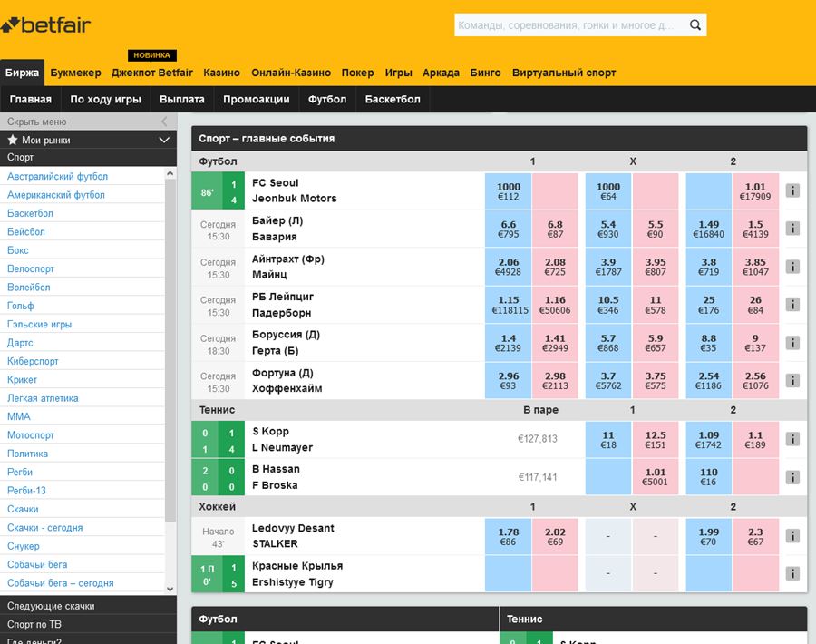Image resolution: width=816 pixels, height=644 pixels.
Task: Open info icon for Фортуна (Д) – Хоффенхайм
Action: pos(792,381)
